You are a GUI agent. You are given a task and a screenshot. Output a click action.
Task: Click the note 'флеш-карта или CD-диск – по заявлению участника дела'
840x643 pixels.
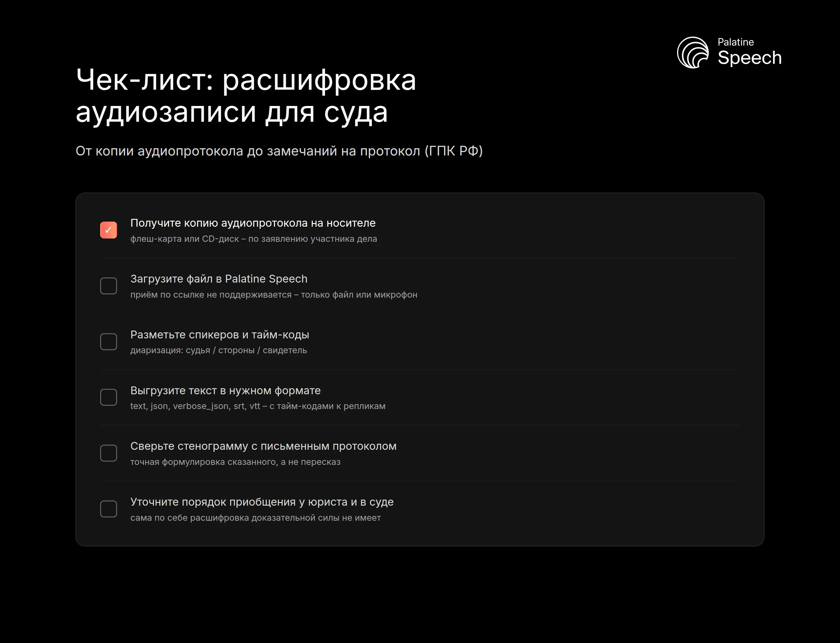[x=254, y=239]
